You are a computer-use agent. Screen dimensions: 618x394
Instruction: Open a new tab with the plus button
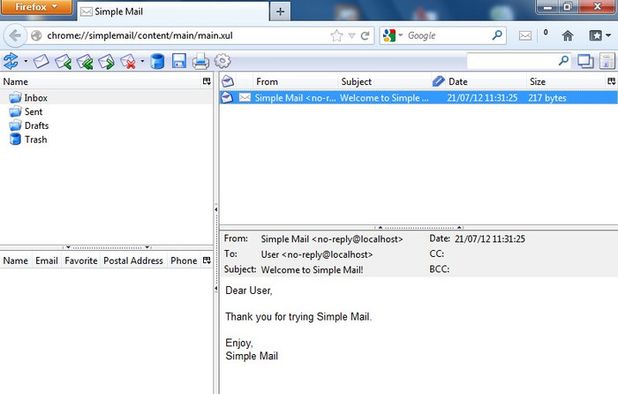tap(280, 12)
